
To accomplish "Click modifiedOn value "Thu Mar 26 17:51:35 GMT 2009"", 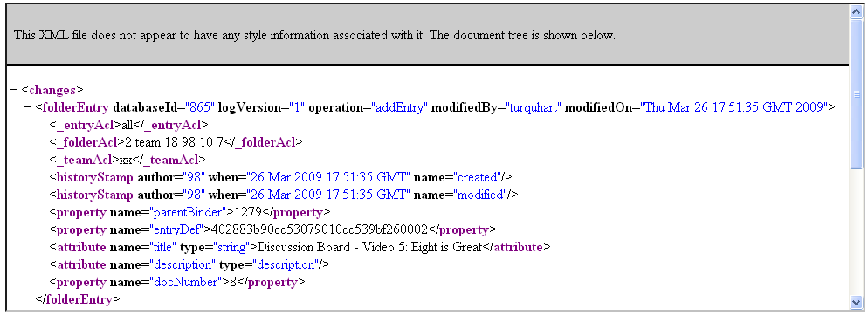I will coord(734,107).
